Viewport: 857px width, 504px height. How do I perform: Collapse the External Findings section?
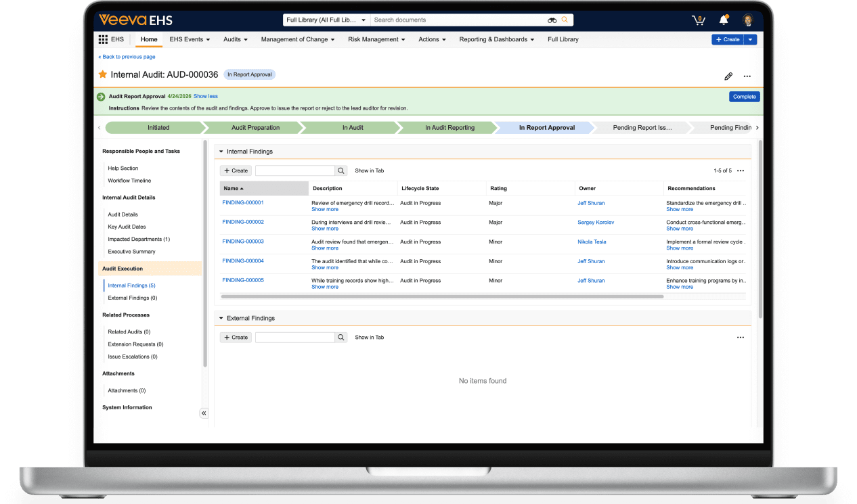221,318
